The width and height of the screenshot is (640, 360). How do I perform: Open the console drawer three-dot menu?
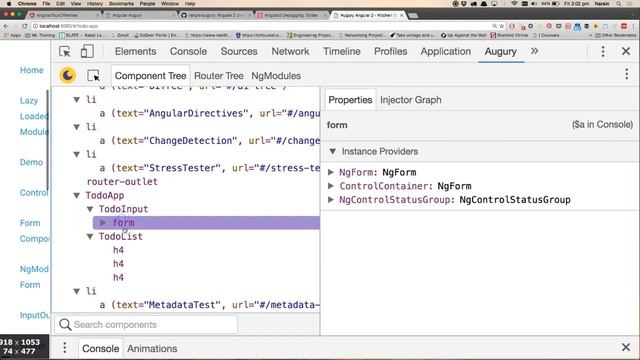tap(64, 348)
